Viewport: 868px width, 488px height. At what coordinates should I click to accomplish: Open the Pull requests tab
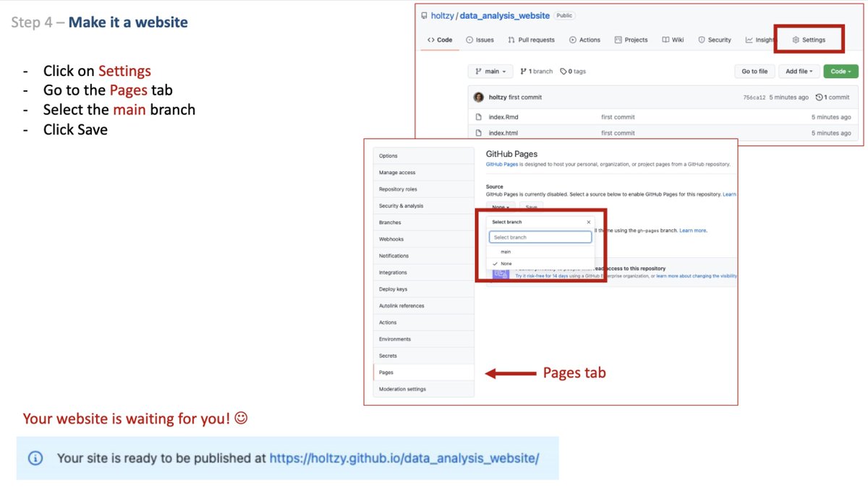coord(532,40)
